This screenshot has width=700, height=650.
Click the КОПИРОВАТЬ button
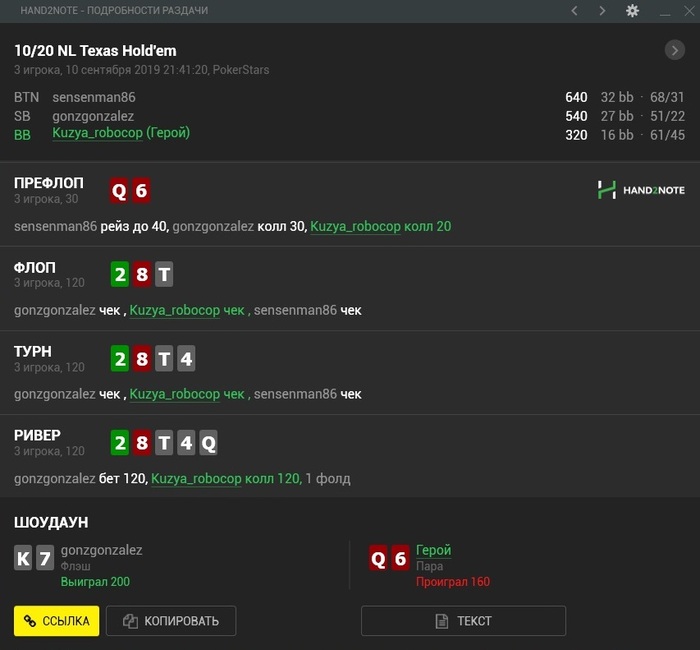(171, 621)
